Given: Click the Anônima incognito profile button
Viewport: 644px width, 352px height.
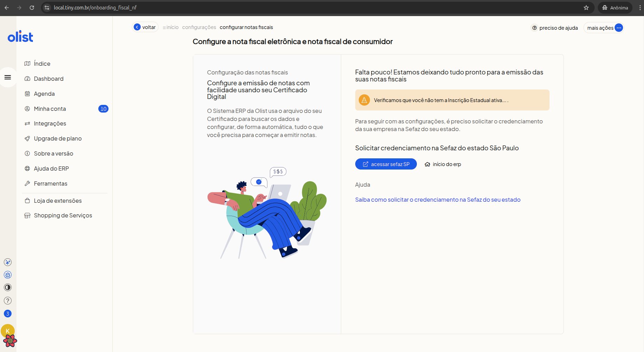Looking at the screenshot, I should [615, 8].
